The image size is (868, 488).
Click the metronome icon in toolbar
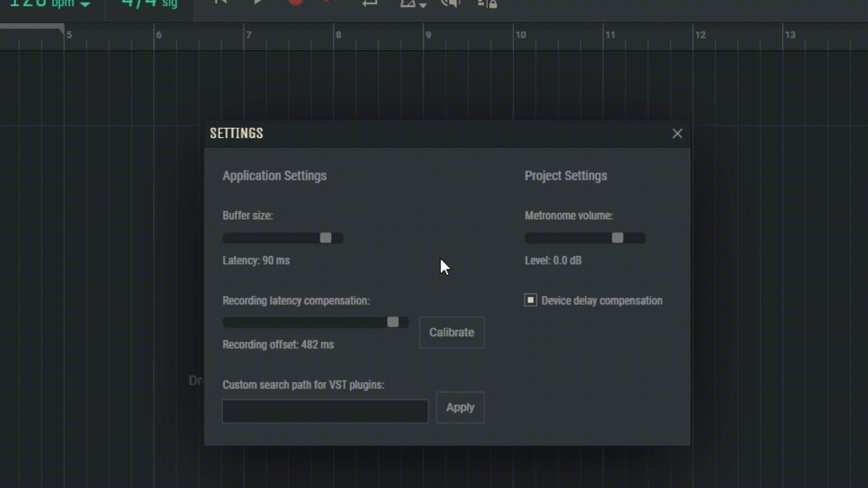point(408,4)
